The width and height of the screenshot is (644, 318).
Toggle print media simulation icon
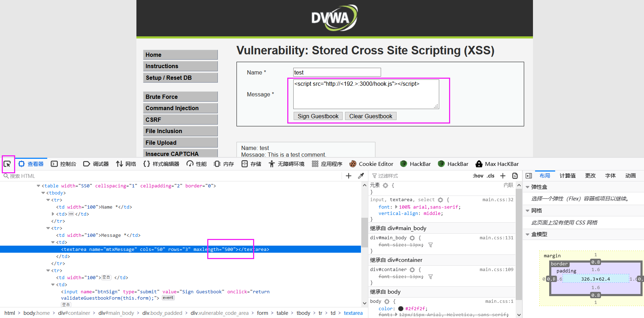click(x=515, y=176)
